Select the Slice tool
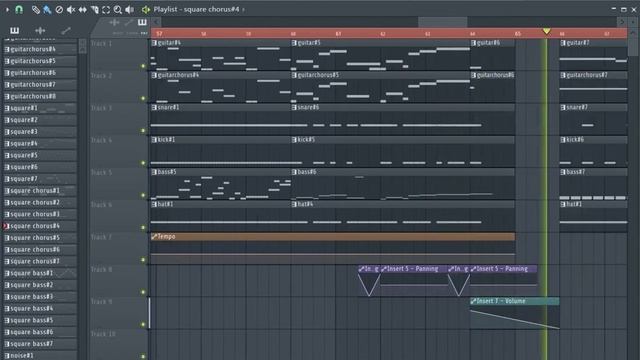640x360 pixels. 94,9
